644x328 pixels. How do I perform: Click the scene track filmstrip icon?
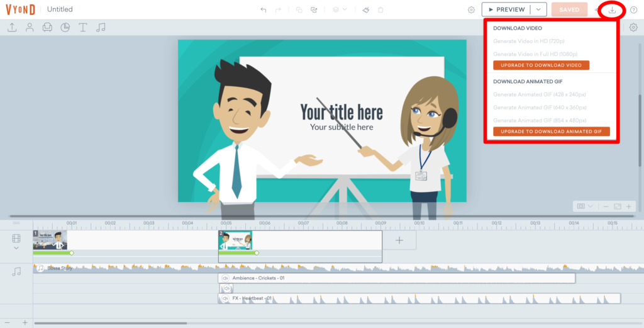coord(16,239)
